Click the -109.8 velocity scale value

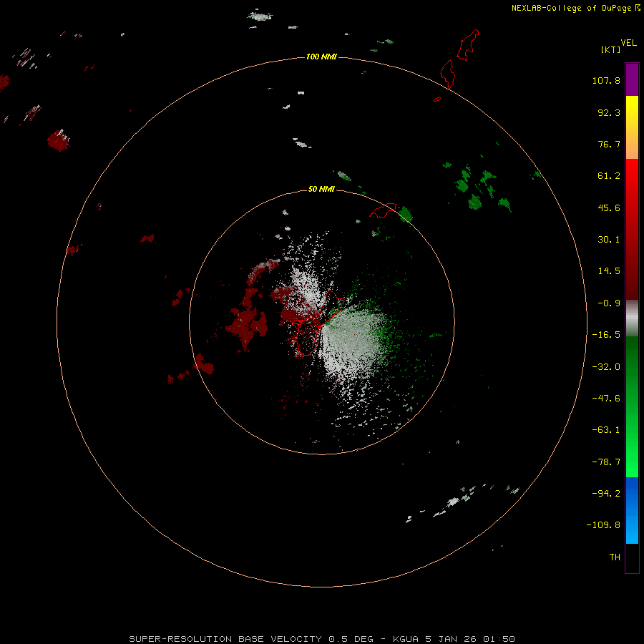tap(603, 525)
